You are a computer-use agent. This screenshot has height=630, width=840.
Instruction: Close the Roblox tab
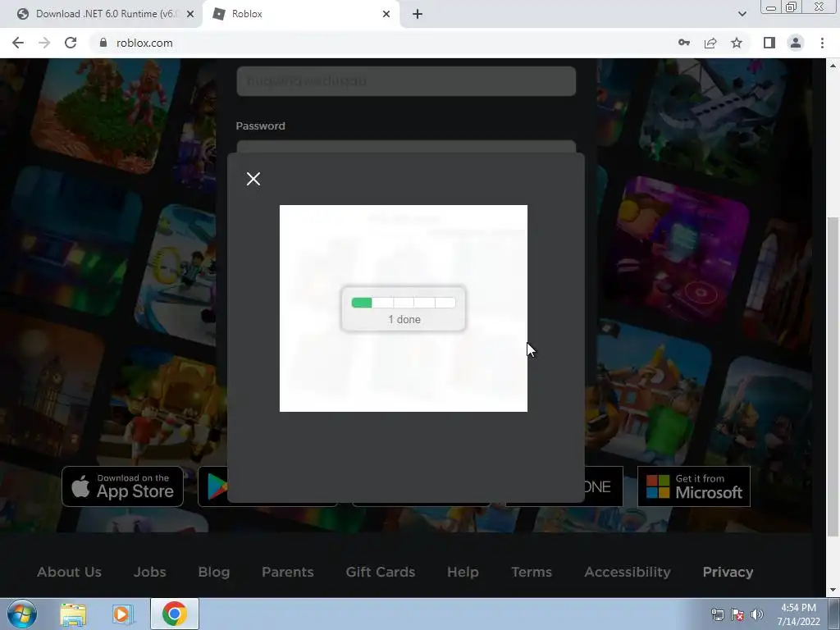(386, 14)
